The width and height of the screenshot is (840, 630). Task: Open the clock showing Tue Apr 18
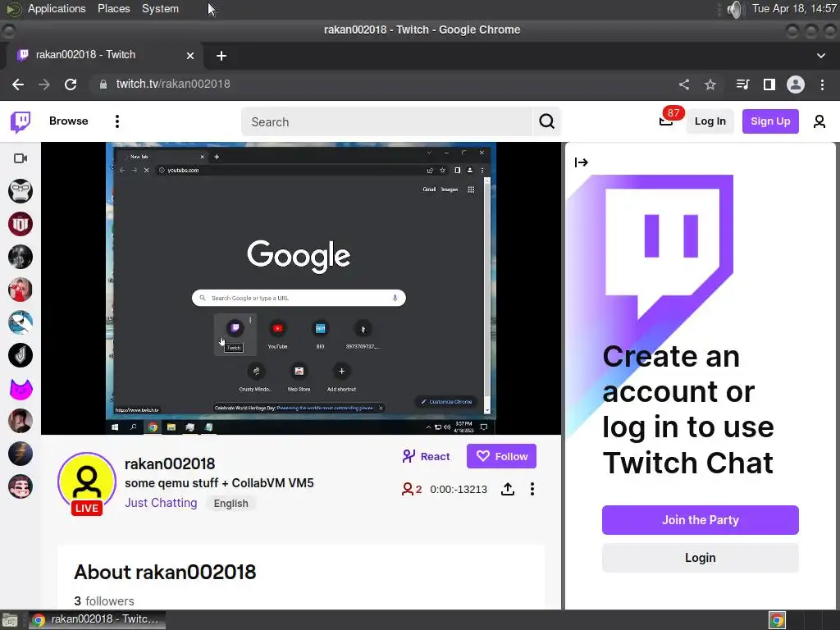[794, 8]
